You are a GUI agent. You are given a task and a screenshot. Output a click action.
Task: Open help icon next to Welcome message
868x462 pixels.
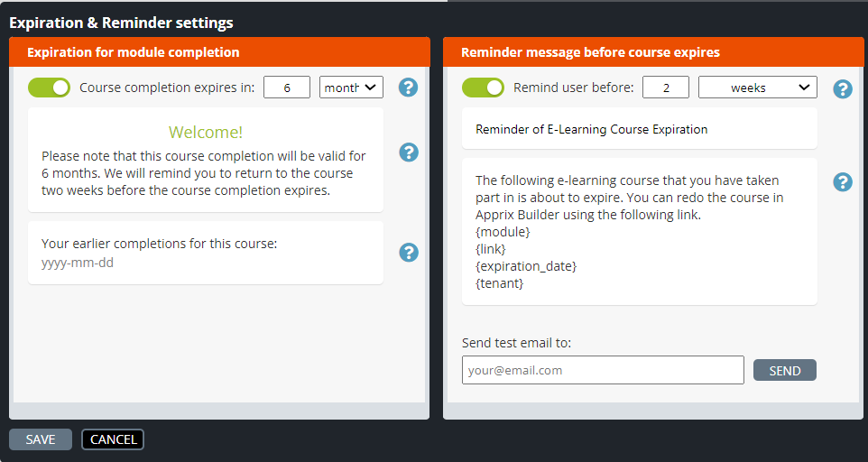pos(409,152)
